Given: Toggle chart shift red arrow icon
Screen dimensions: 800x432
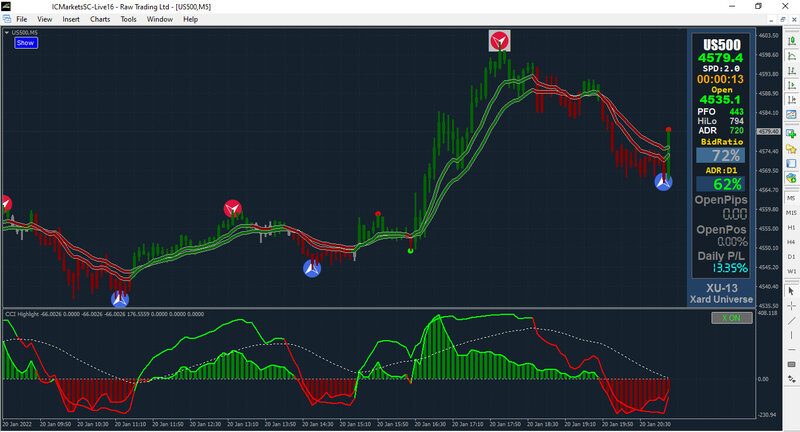Looking at the screenshot, I should (791, 99).
